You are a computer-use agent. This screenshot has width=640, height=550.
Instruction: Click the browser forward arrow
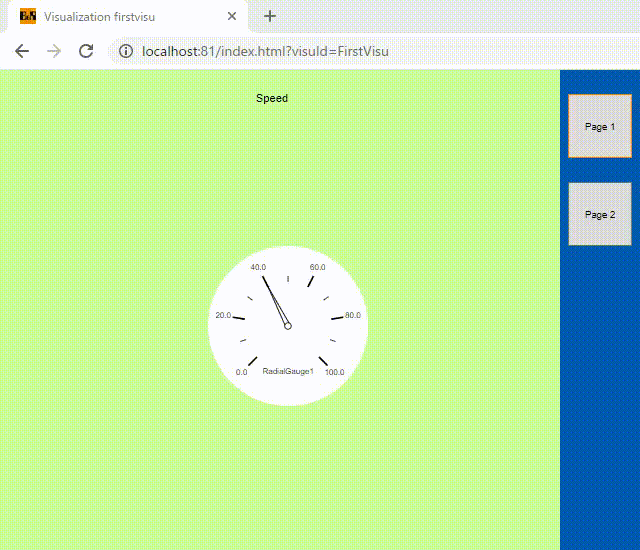tap(53, 51)
